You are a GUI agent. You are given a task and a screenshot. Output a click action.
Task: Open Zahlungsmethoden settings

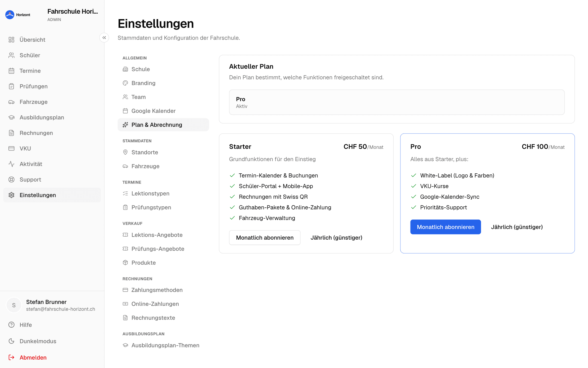click(x=163, y=290)
